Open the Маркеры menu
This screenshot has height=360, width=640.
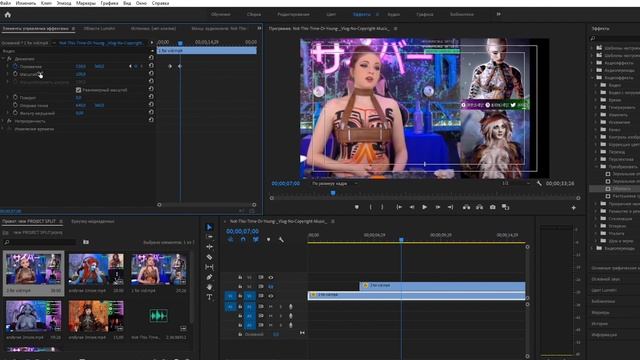[x=86, y=3]
